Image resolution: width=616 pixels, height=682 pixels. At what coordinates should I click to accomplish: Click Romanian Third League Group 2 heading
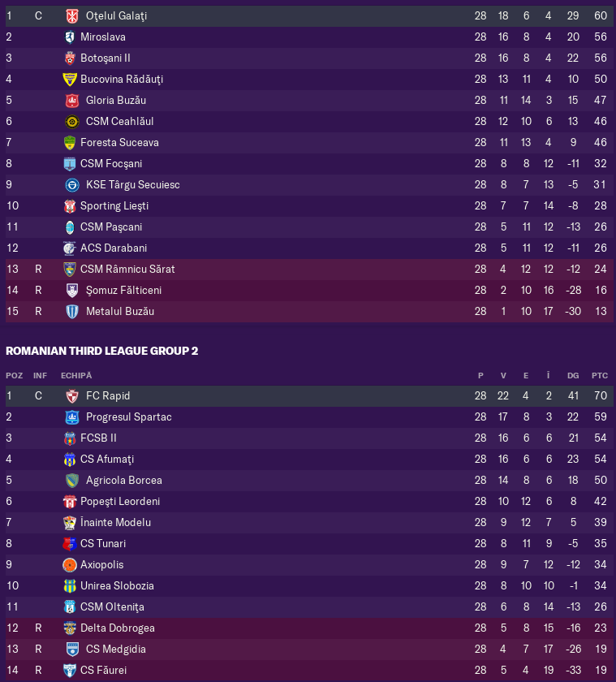tap(101, 351)
